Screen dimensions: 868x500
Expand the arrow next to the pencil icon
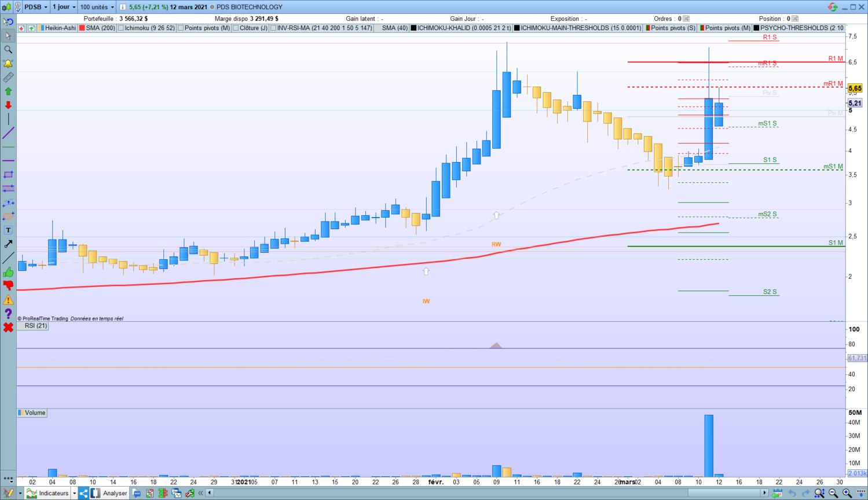(x=20, y=493)
